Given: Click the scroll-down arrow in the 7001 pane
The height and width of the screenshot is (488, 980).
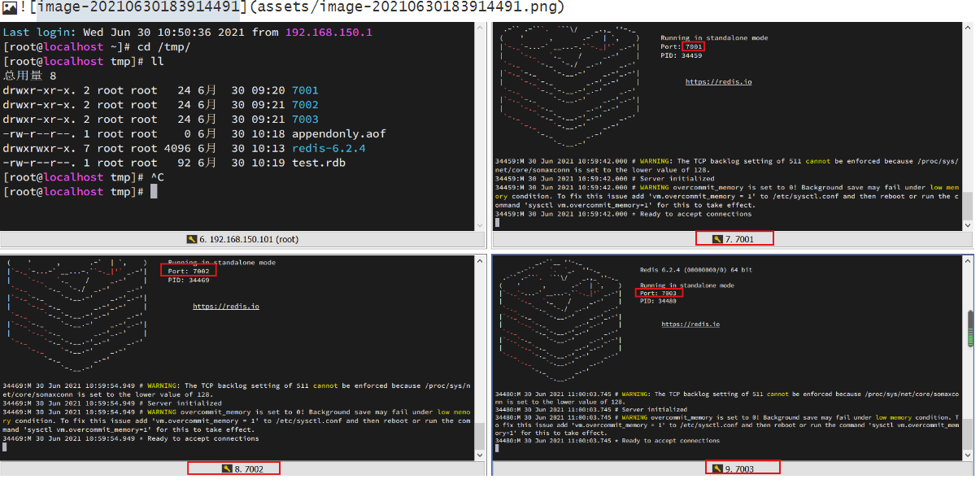Looking at the screenshot, I should click(x=968, y=225).
